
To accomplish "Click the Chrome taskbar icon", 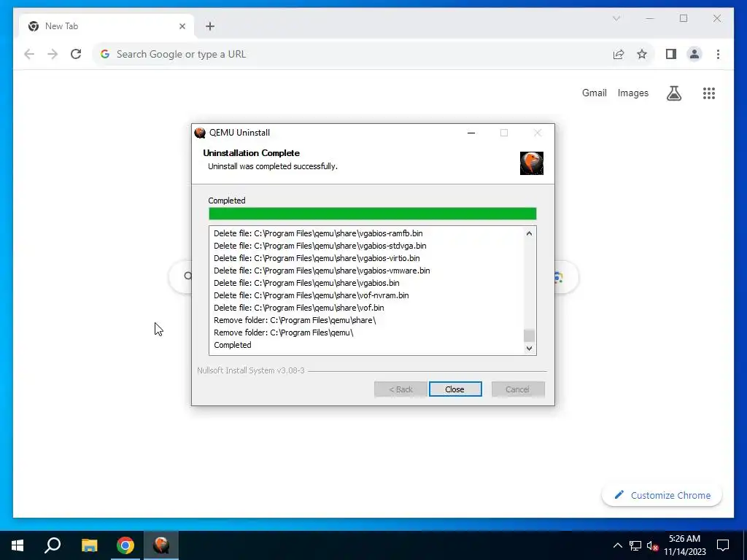I will [125, 545].
